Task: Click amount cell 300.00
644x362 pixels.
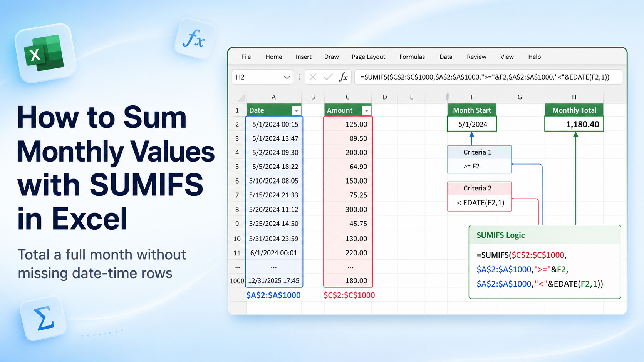Action: [348, 209]
